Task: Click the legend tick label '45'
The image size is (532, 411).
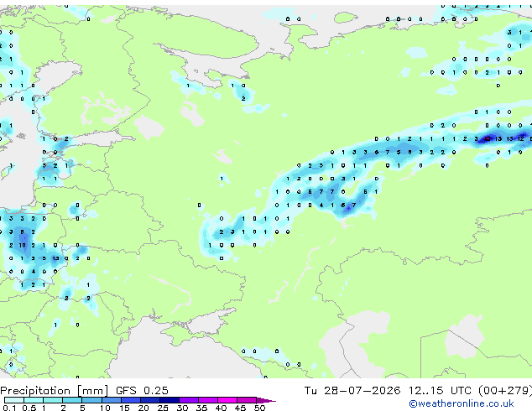Action: (x=240, y=408)
